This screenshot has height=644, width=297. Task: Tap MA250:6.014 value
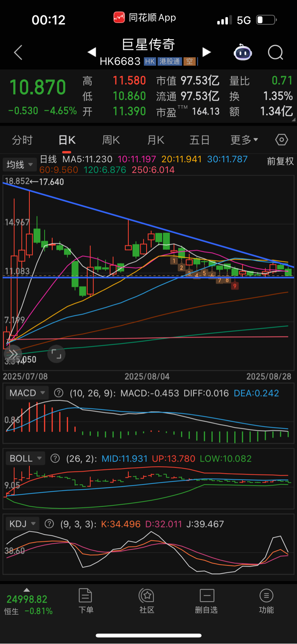click(153, 170)
